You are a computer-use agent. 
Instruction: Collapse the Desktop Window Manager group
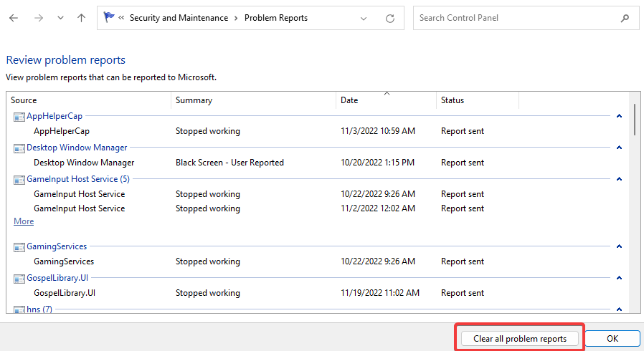(x=619, y=148)
